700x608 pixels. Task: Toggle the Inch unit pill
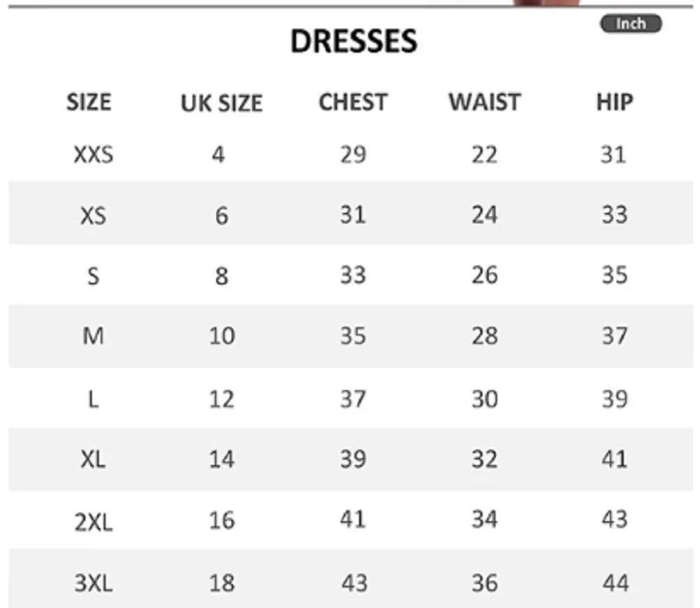pyautogui.click(x=631, y=24)
